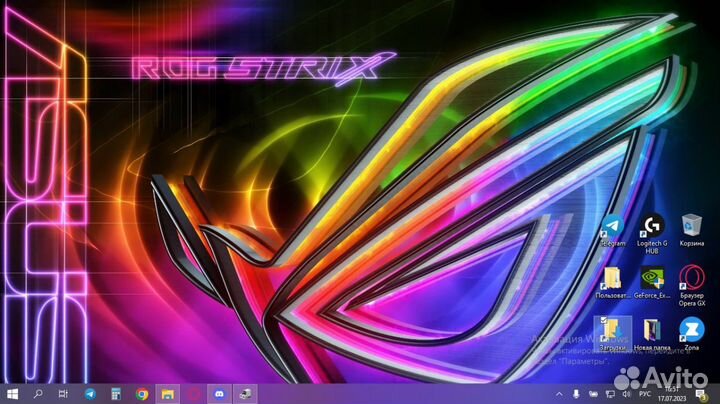Switch to File Explorer in taskbar

168,394
